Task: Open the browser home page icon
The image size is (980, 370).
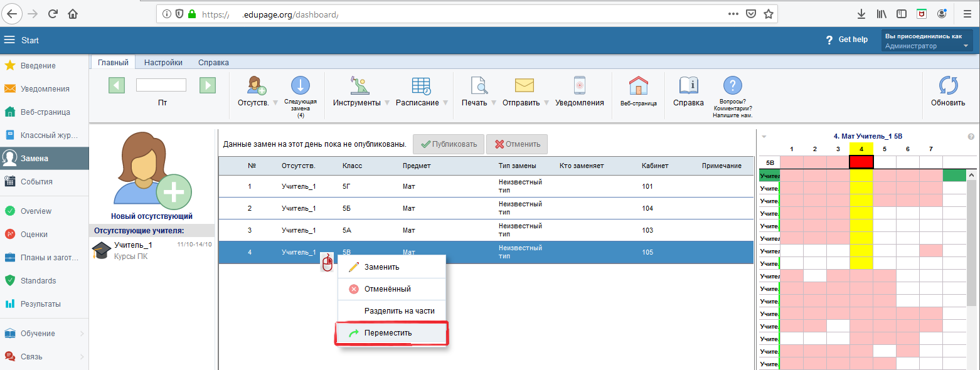Action: click(x=73, y=14)
